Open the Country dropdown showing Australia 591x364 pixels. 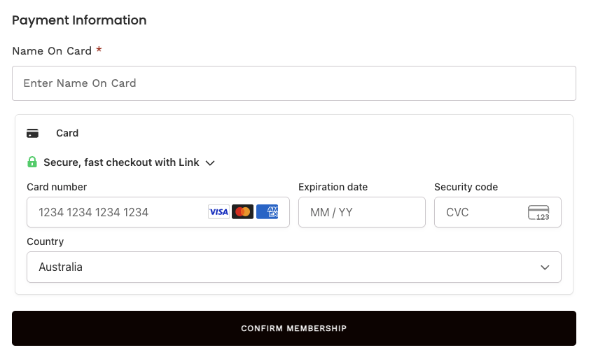(x=293, y=267)
